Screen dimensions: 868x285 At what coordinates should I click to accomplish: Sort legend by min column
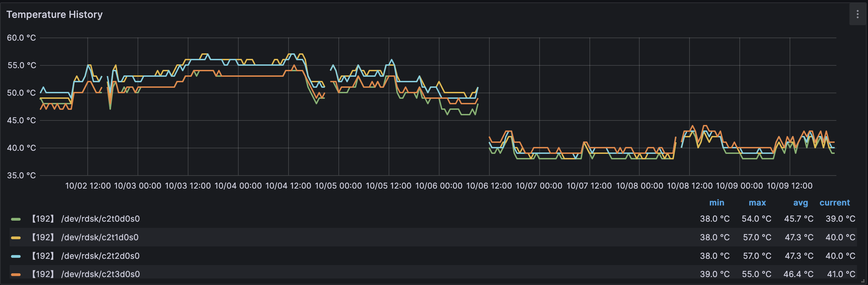(x=716, y=203)
